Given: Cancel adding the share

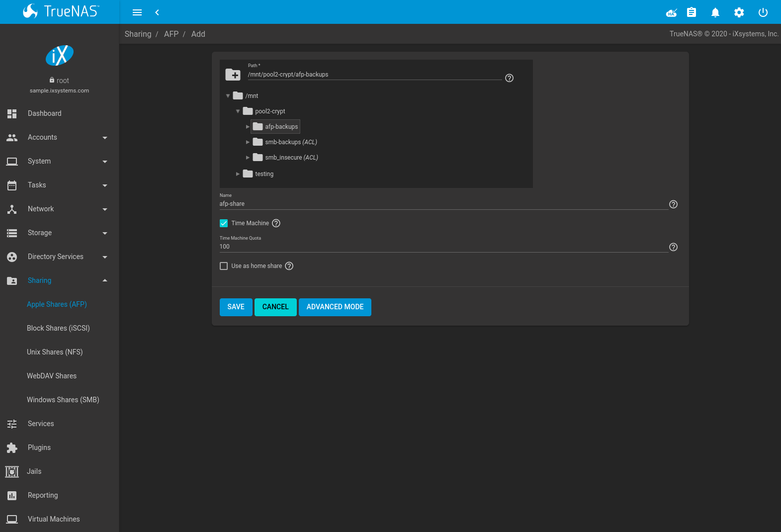Looking at the screenshot, I should [x=275, y=307].
